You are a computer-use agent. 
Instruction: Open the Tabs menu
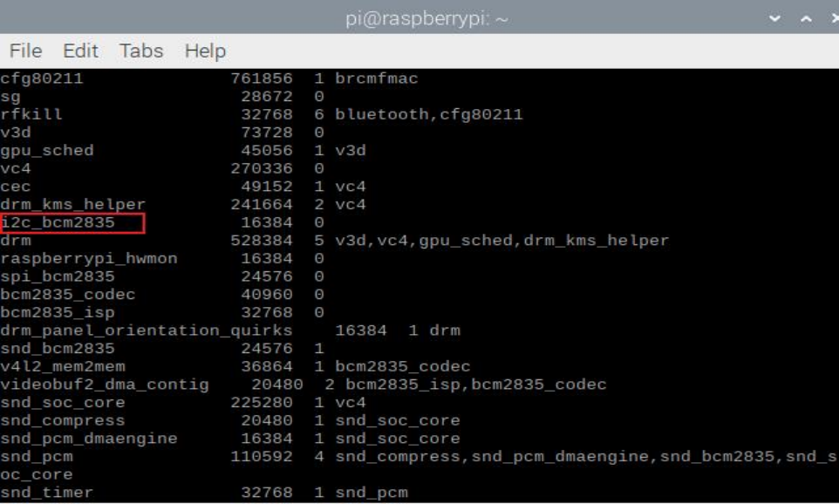point(141,51)
